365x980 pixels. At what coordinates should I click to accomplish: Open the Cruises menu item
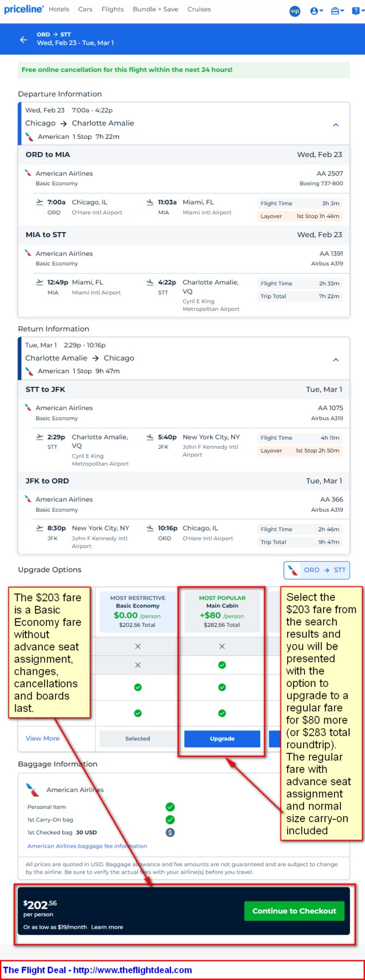tap(199, 9)
